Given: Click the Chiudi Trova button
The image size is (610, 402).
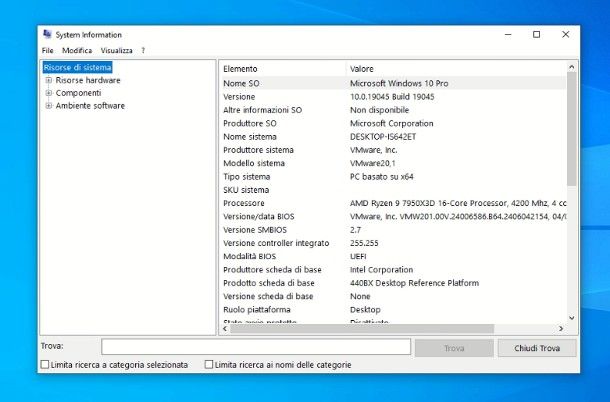Looking at the screenshot, I should point(537,348).
